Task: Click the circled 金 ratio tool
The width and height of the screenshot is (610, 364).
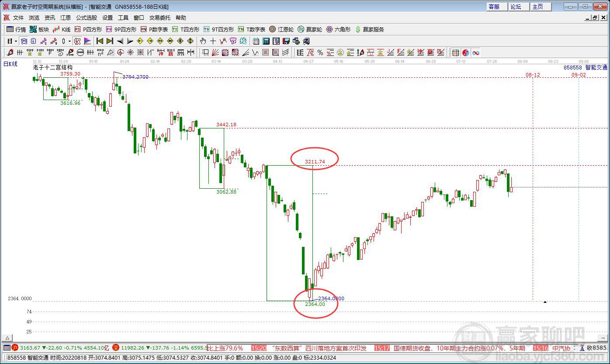Action: point(340,52)
